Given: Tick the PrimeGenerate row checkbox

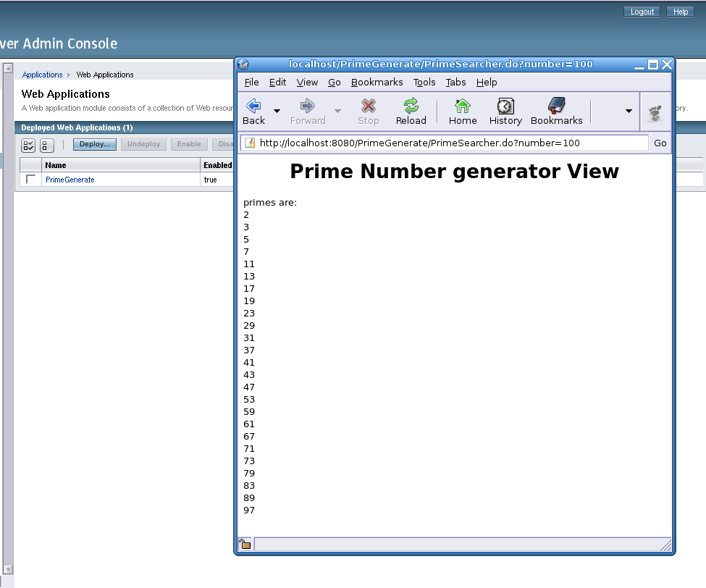Looking at the screenshot, I should point(31,179).
